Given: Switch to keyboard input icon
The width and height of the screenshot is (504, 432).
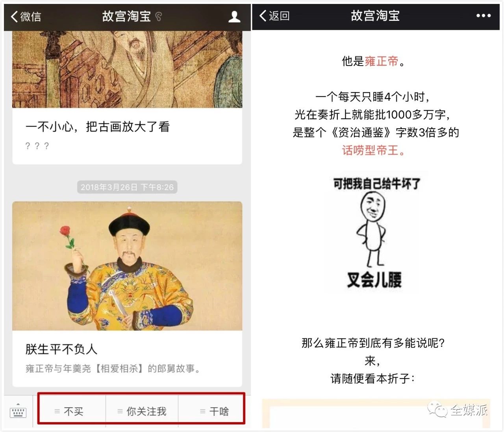Looking at the screenshot, I should click(18, 411).
